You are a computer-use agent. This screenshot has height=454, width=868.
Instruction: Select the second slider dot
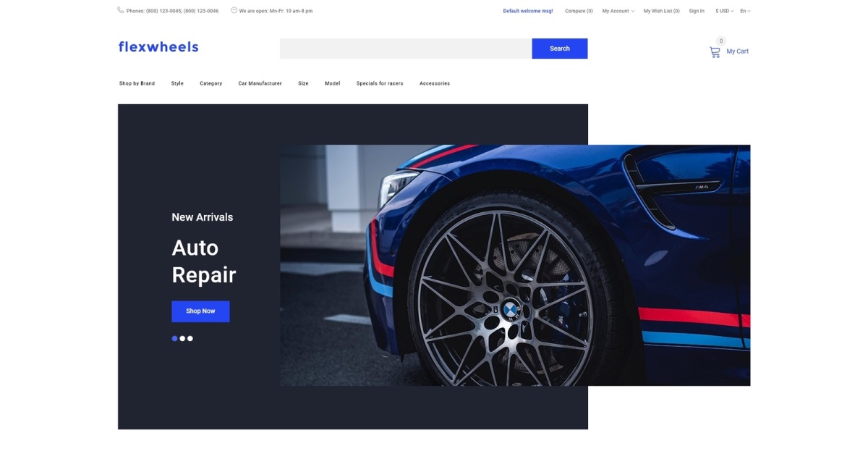click(182, 338)
